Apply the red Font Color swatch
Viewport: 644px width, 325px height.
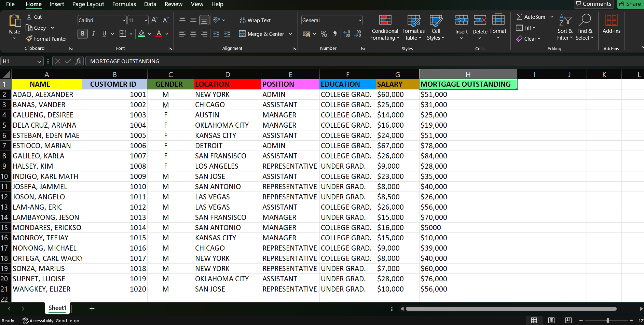tap(159, 34)
